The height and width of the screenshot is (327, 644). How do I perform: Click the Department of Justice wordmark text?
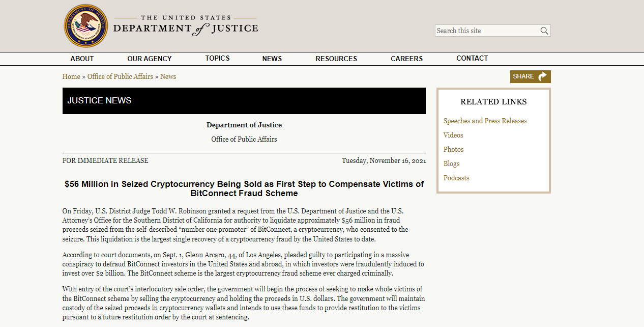tap(186, 26)
